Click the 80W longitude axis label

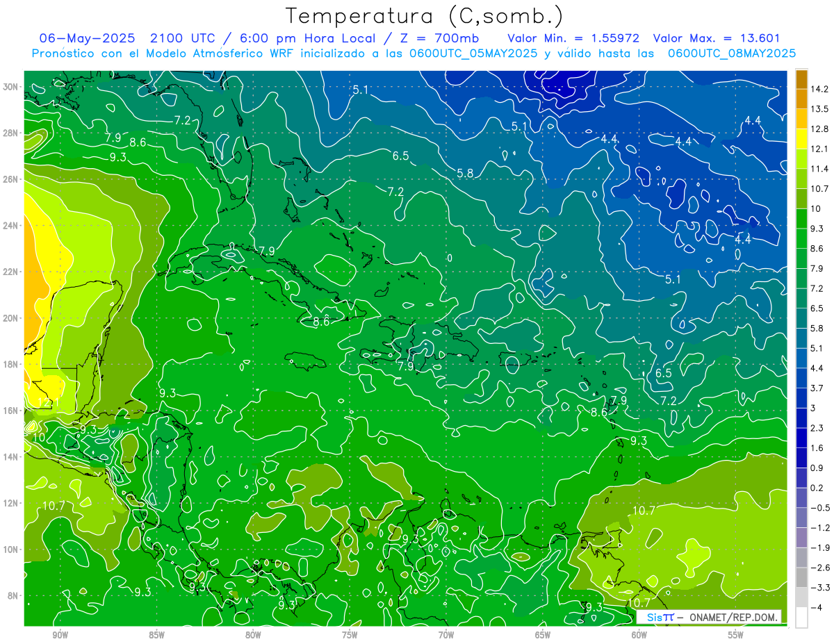click(x=253, y=635)
